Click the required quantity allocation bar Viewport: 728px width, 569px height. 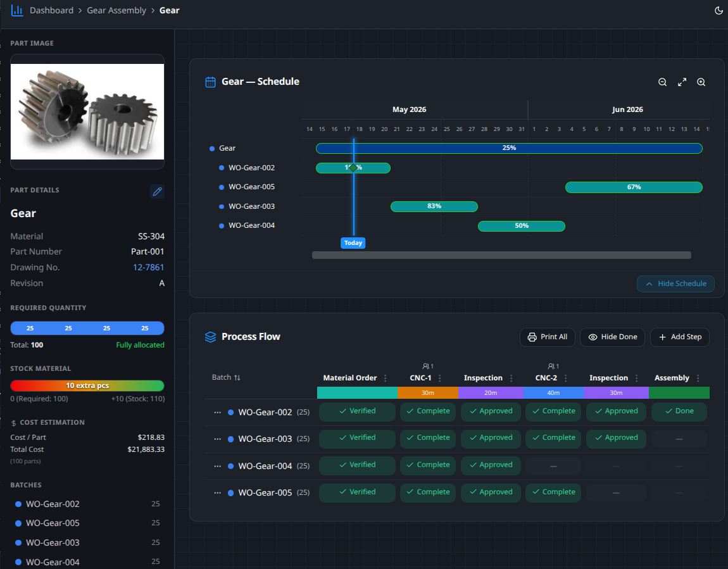(87, 328)
